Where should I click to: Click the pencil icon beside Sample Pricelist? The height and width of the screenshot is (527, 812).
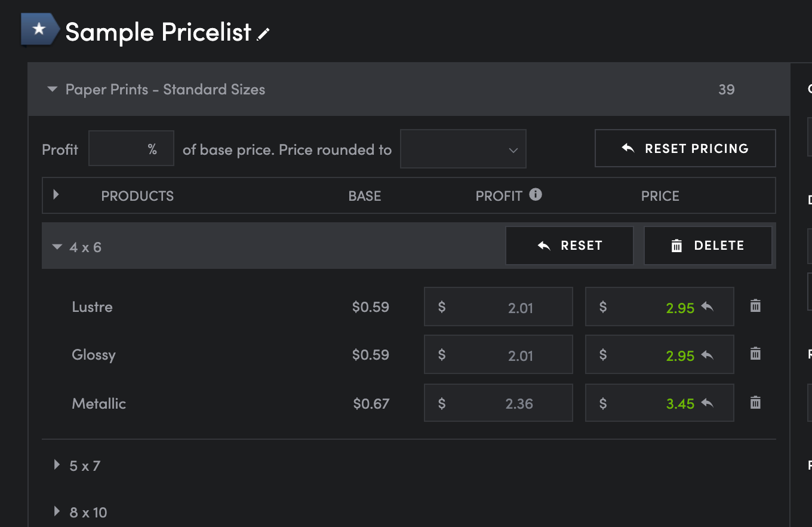[263, 35]
